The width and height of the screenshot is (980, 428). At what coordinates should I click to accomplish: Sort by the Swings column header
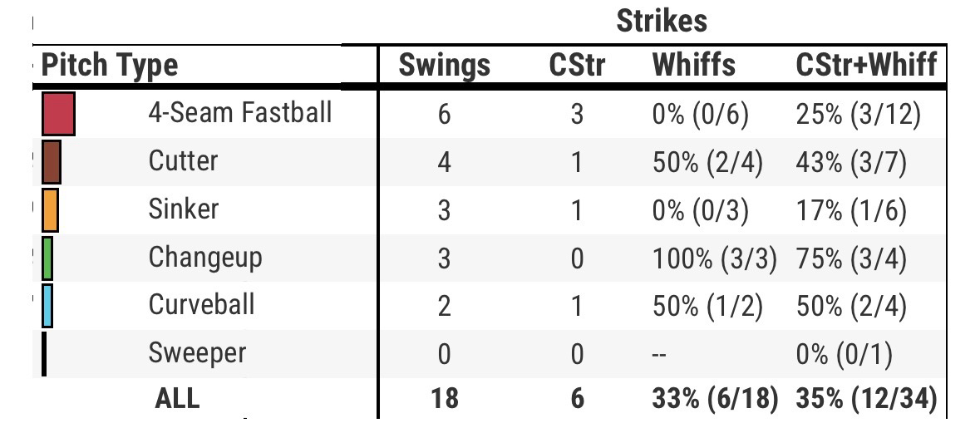click(444, 65)
